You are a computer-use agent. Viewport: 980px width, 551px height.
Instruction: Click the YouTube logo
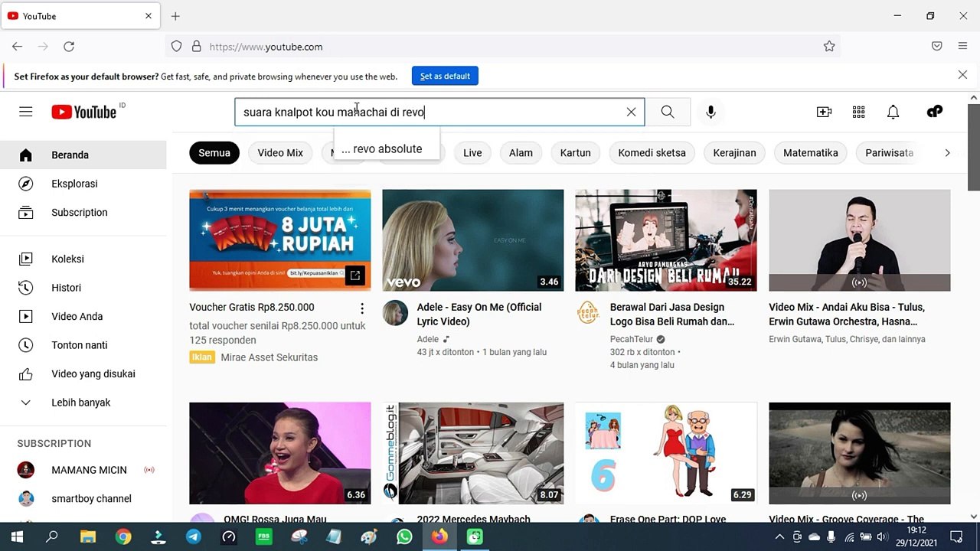[84, 112]
